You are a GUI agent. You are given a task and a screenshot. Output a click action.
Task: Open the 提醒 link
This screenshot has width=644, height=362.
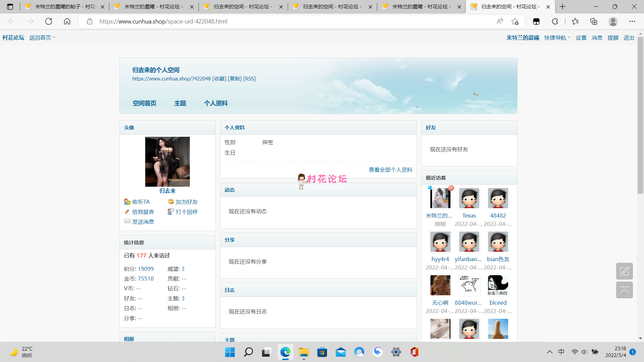pyautogui.click(x=613, y=38)
